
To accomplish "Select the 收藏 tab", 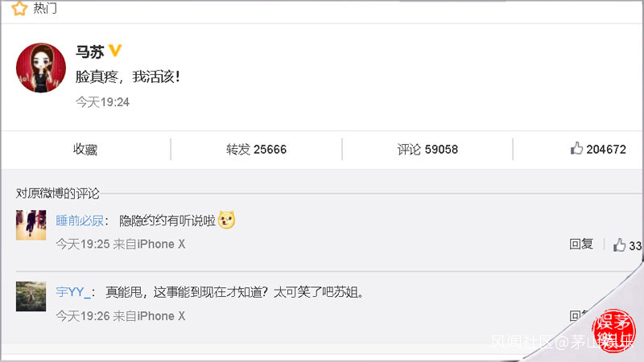I will [85, 150].
